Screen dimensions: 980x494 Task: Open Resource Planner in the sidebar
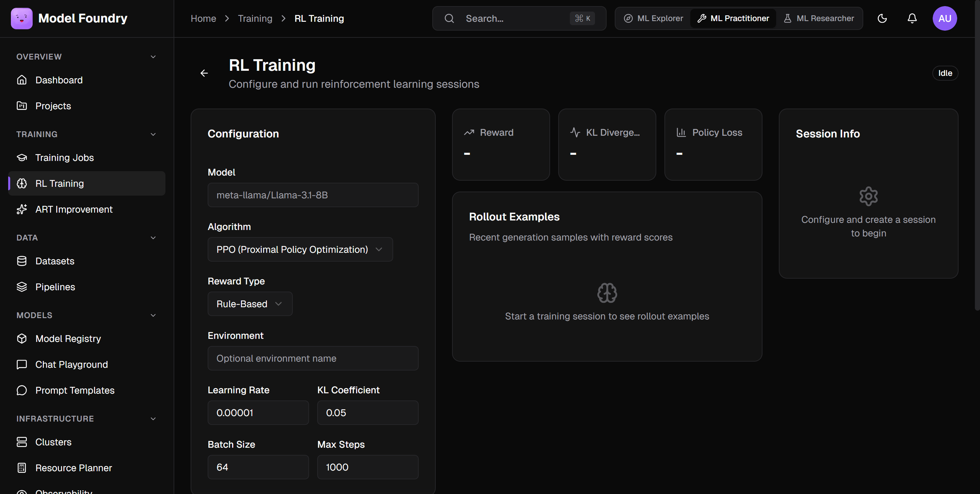coord(87,468)
